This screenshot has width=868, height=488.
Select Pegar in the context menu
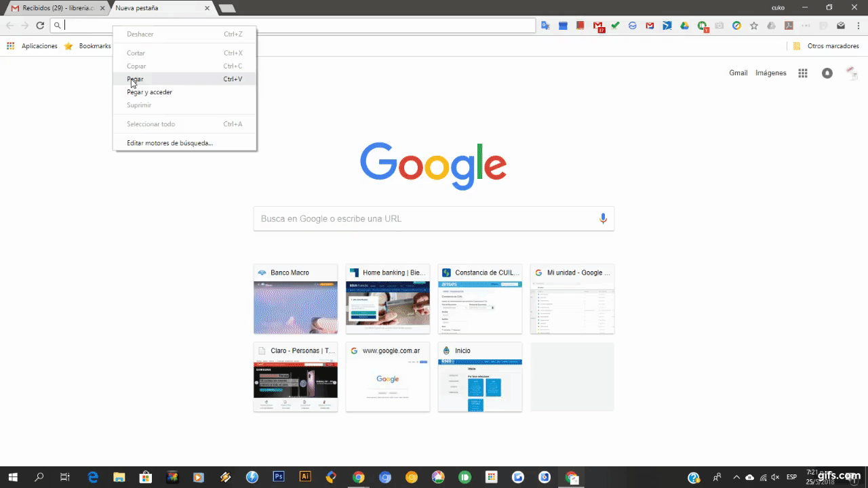tap(184, 79)
